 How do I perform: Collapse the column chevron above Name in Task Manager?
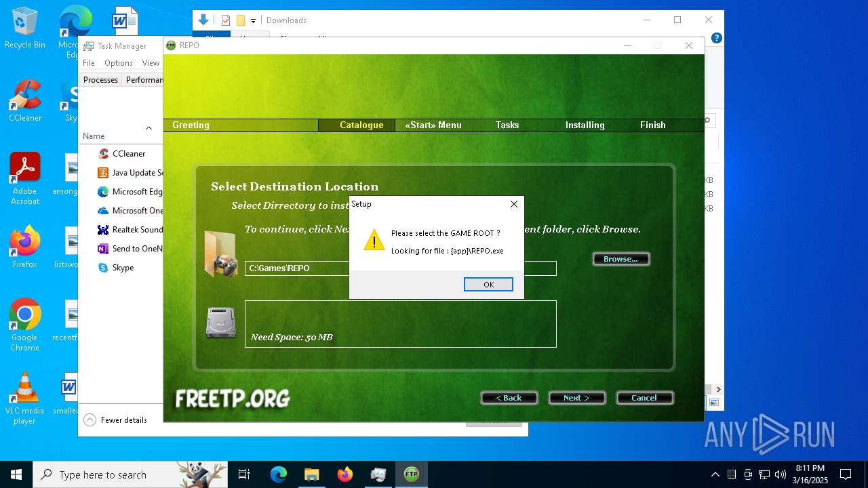point(149,128)
